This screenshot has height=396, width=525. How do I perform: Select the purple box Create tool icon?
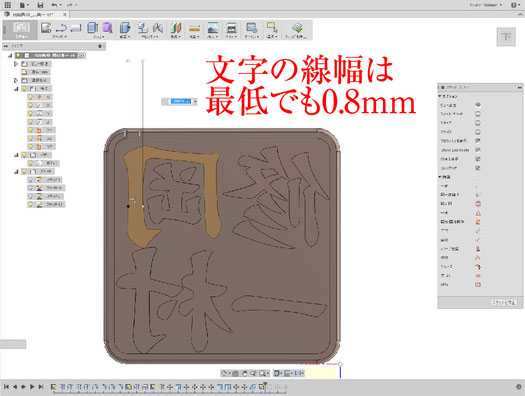click(107, 28)
